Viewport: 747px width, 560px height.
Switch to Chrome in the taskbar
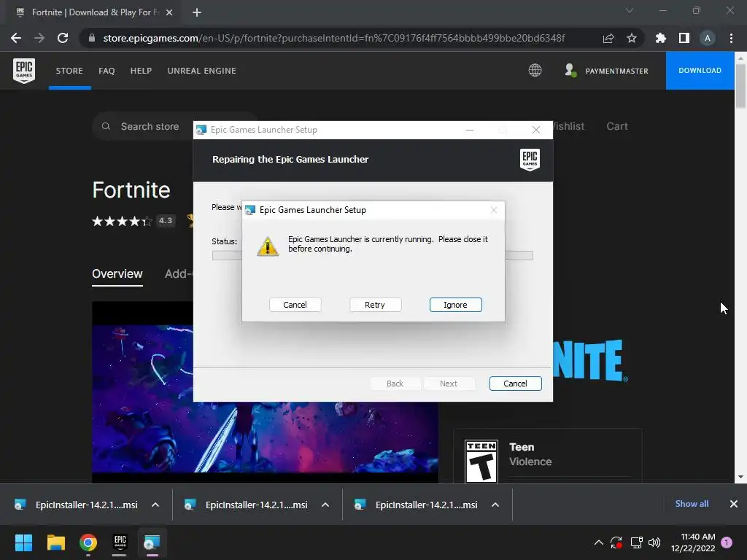click(x=88, y=542)
